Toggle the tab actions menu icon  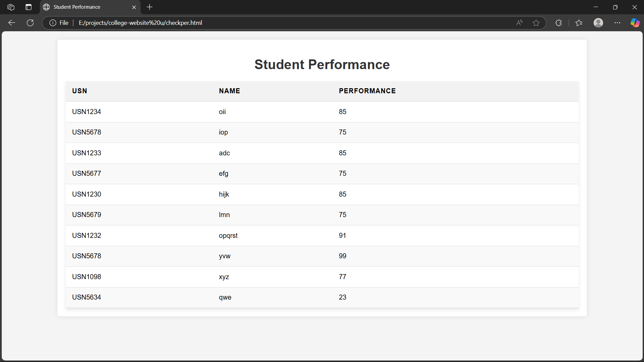[29, 7]
